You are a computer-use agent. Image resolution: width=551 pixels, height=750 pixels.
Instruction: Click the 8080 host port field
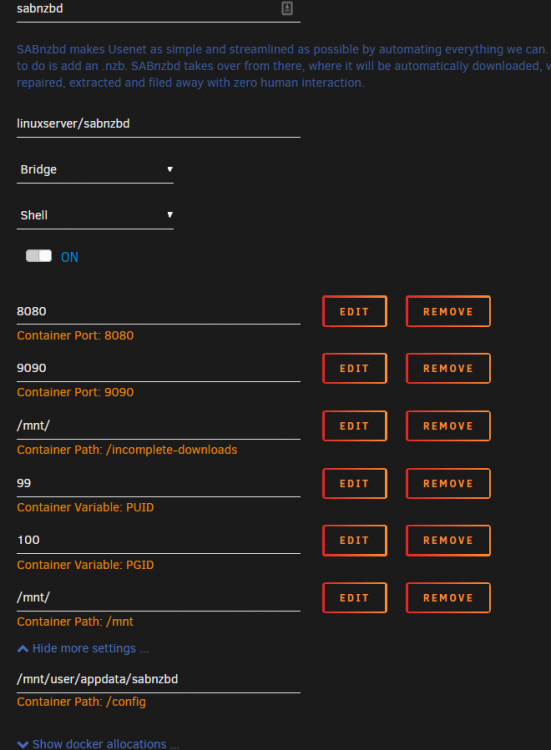click(x=158, y=312)
